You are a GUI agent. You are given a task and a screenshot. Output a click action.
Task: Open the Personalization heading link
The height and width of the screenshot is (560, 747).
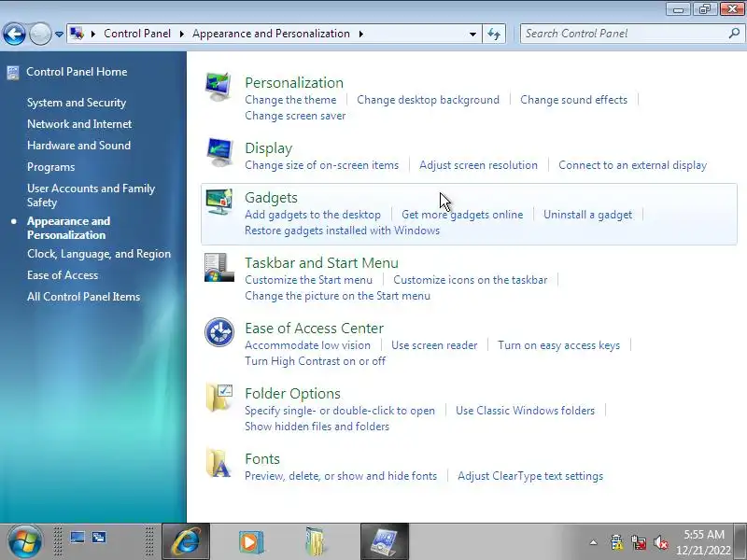click(294, 82)
